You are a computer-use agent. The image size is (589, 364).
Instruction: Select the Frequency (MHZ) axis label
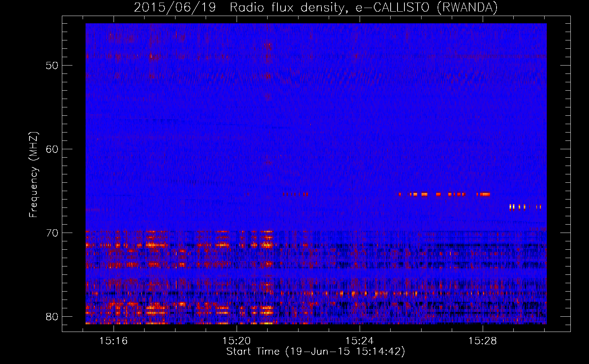33,175
